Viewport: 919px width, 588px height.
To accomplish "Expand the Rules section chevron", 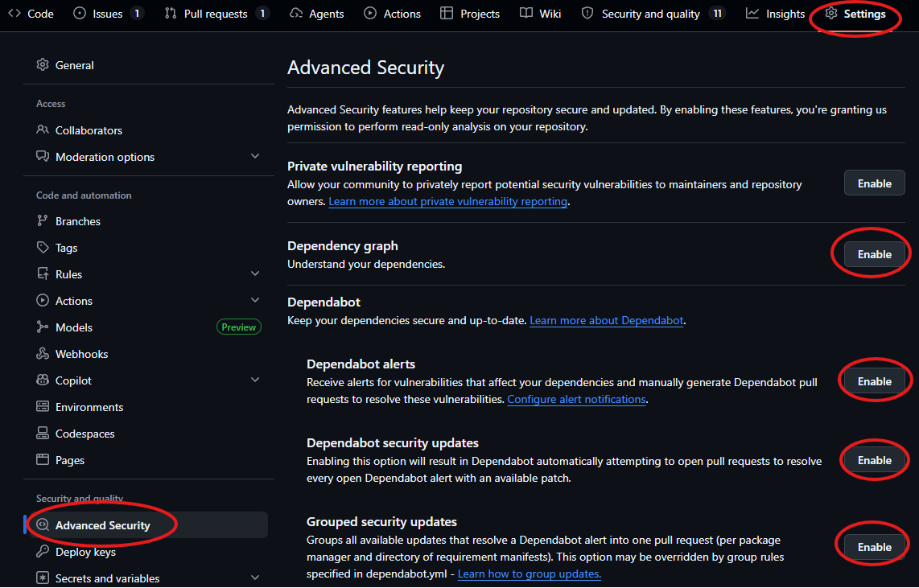I will pos(255,273).
